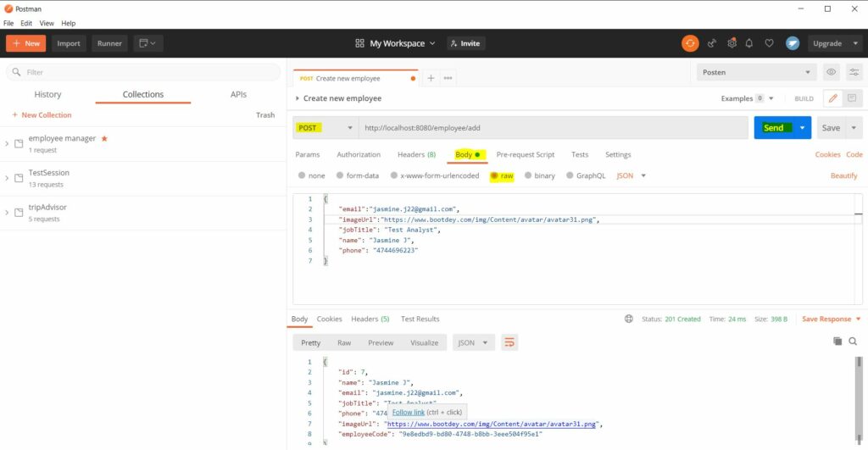Click the network globe icon in response
This screenshot has height=450, width=868.
[629, 319]
